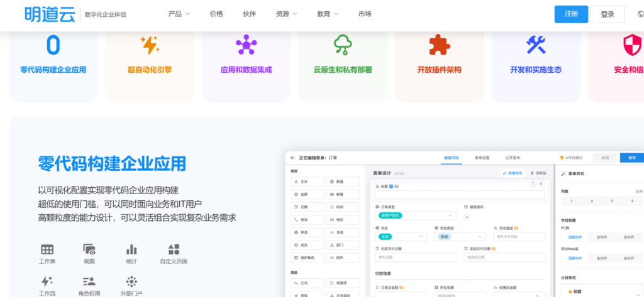Click the AI字段建议 link
The width and height of the screenshot is (644, 297).
(571, 158)
